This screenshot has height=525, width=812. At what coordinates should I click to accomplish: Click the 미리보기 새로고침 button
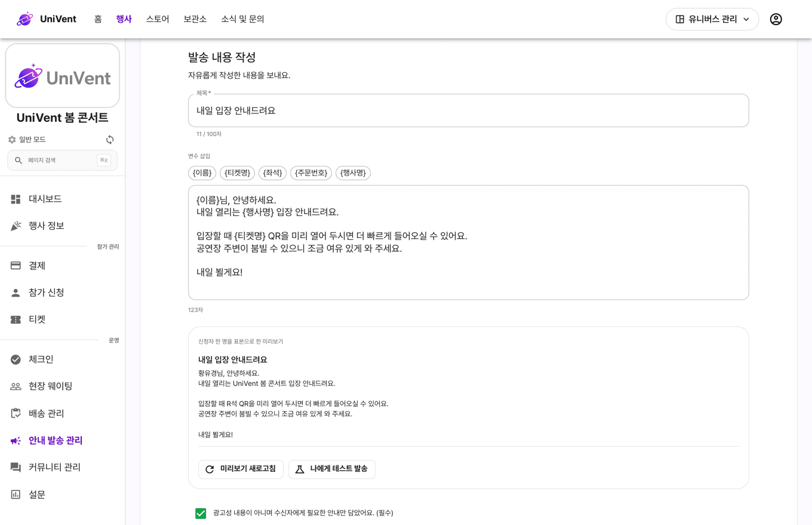pos(241,469)
